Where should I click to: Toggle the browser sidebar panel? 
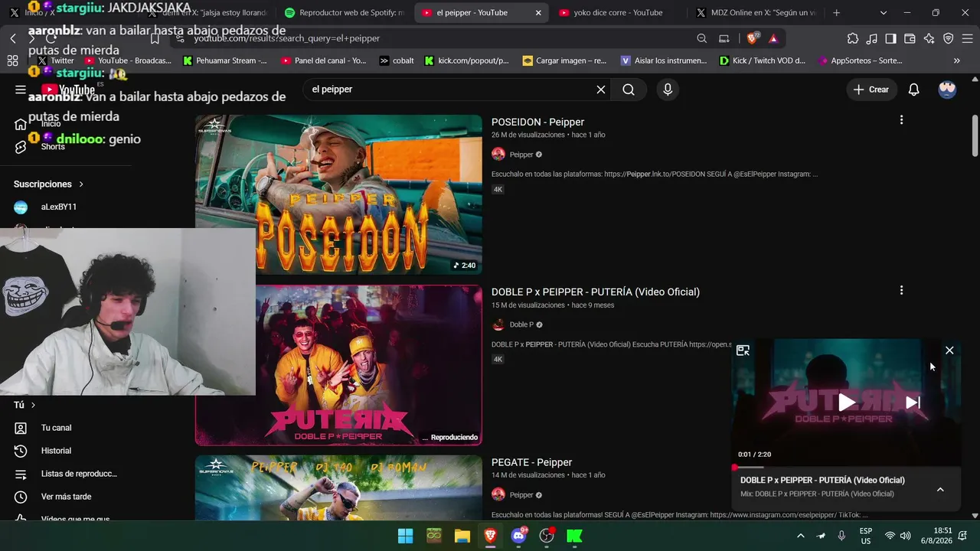coord(891,38)
